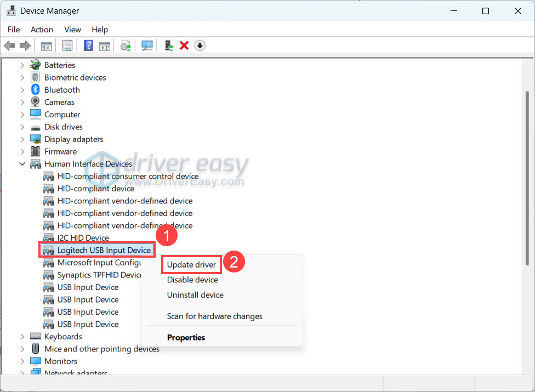Expand the Firmware node
This screenshot has width=535, height=392.
coord(22,151)
